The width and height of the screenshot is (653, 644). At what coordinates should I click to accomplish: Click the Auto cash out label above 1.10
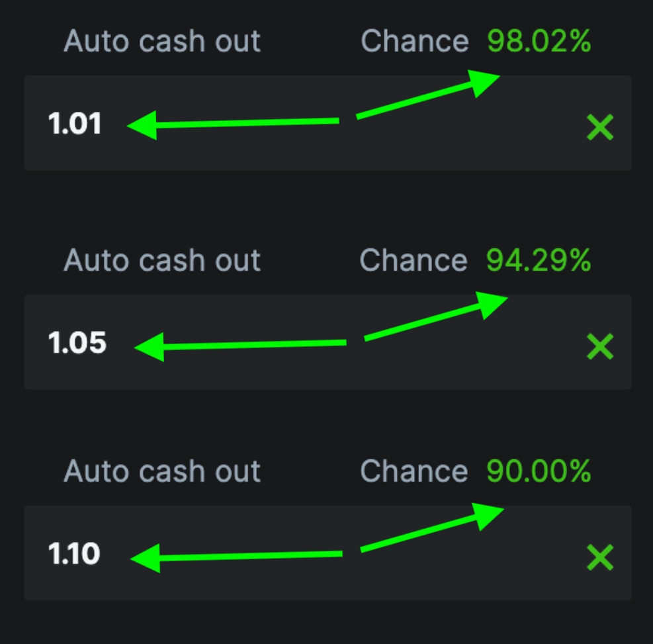pyautogui.click(x=162, y=471)
